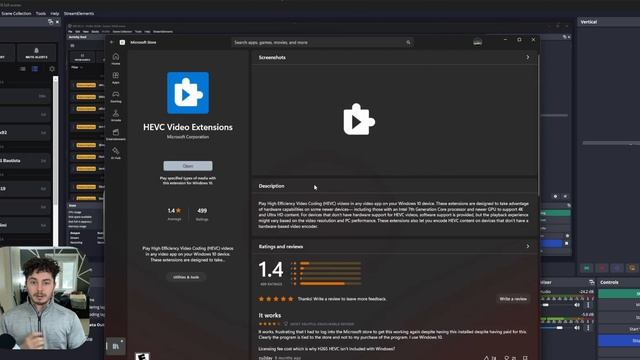This screenshot has width=640, height=360.
Task: Open settings gear in OBS activity dock
Action: 52,69
